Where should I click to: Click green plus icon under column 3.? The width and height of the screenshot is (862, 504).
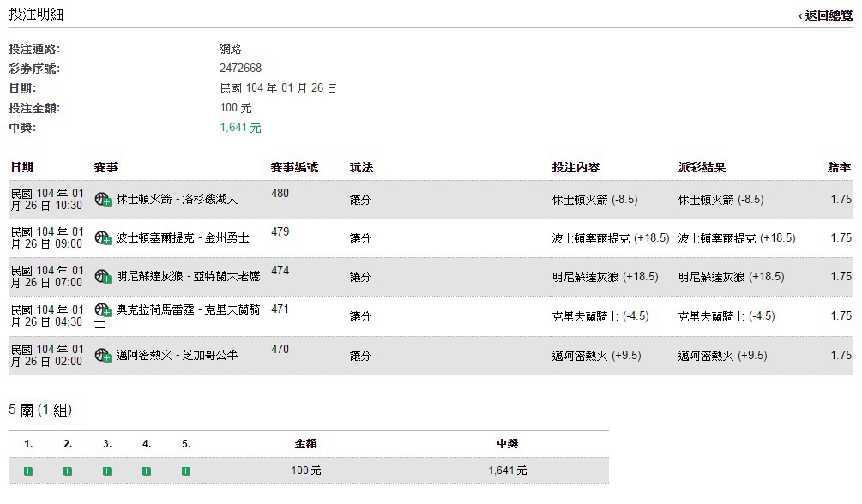point(107,471)
